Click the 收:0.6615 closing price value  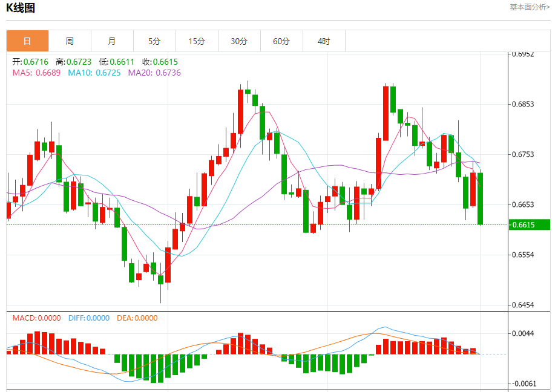160,62
